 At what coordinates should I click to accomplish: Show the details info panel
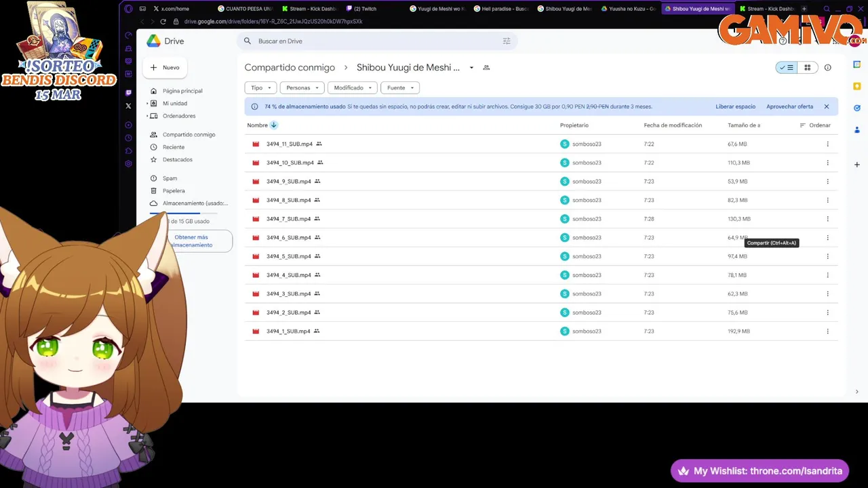click(x=827, y=68)
